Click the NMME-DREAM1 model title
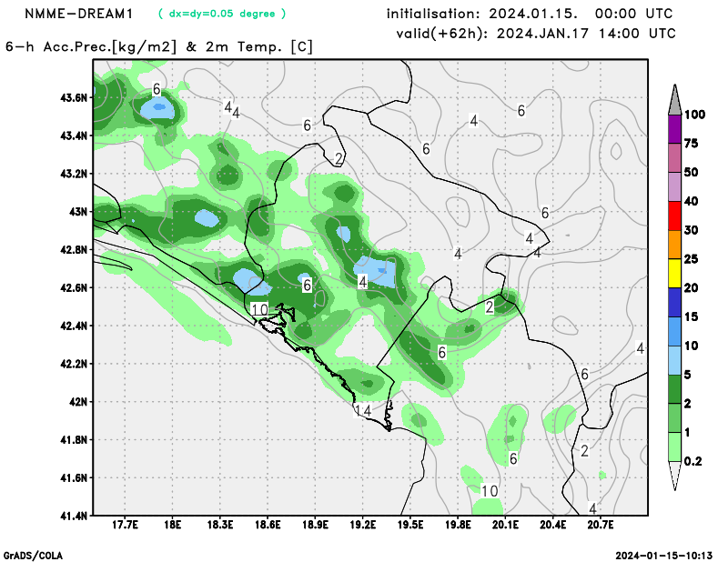This screenshot has width=728, height=562. coord(78,14)
